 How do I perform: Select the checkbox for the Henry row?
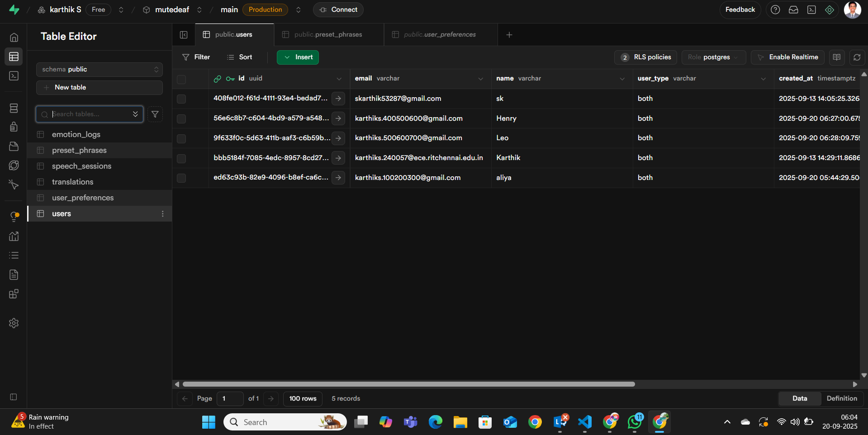click(x=181, y=119)
